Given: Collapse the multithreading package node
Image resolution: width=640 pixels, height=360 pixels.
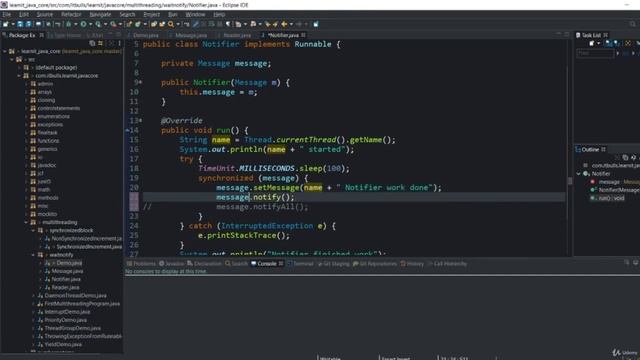Looking at the screenshot, I should coord(26,222).
